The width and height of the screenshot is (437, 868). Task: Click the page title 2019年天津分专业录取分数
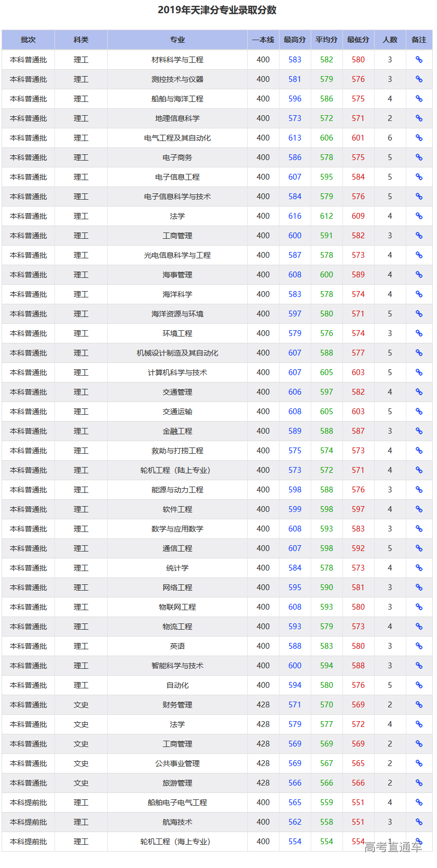217,10
